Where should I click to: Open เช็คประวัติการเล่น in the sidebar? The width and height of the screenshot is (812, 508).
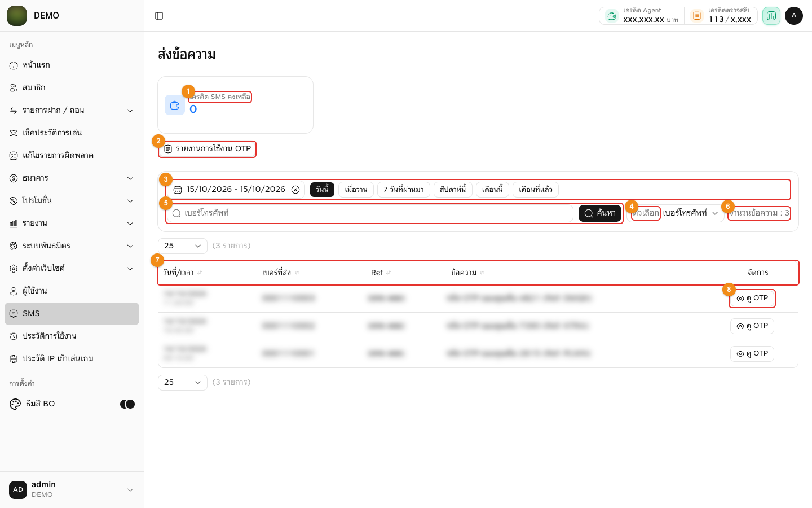72,133
